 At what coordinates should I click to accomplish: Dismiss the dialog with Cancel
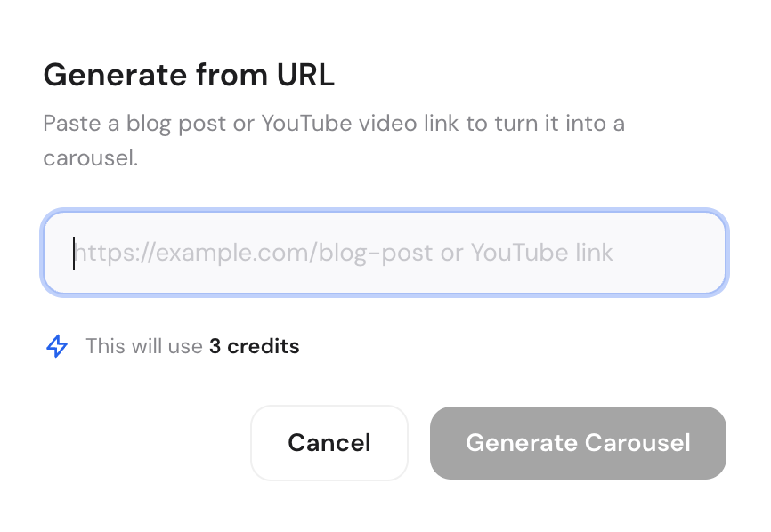pos(329,443)
